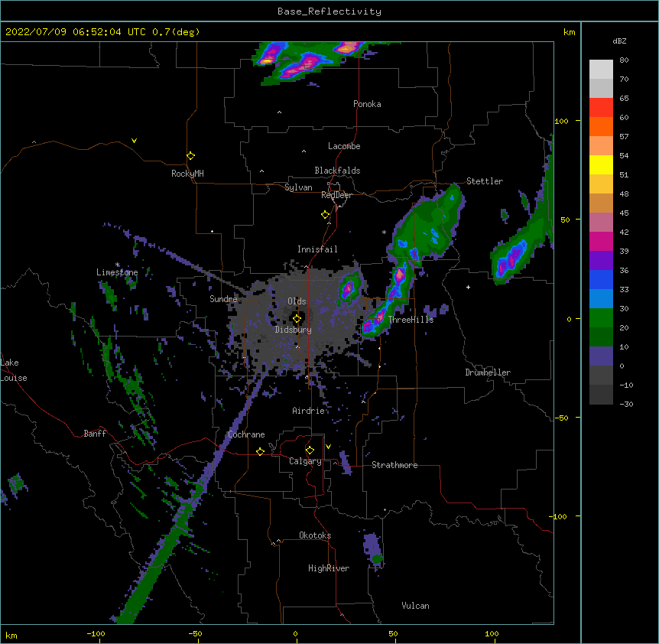
Task: Click the Vulcan city label
Action: pyautogui.click(x=415, y=606)
